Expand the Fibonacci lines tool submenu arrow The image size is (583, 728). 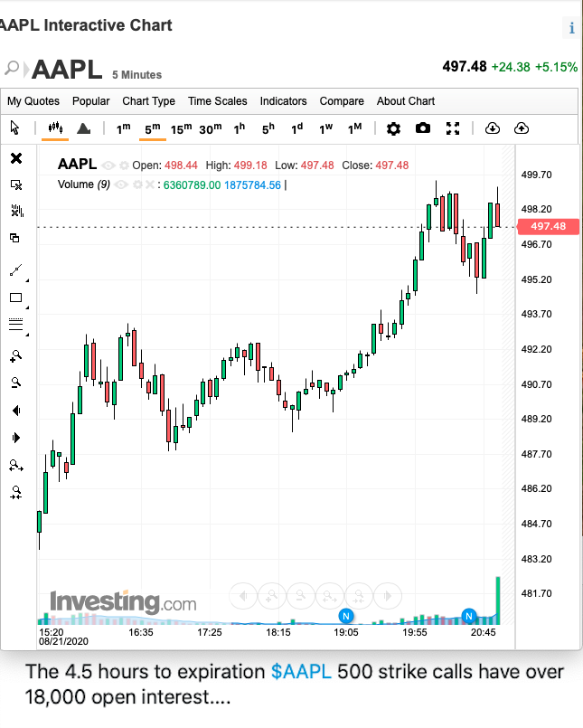pos(27,335)
